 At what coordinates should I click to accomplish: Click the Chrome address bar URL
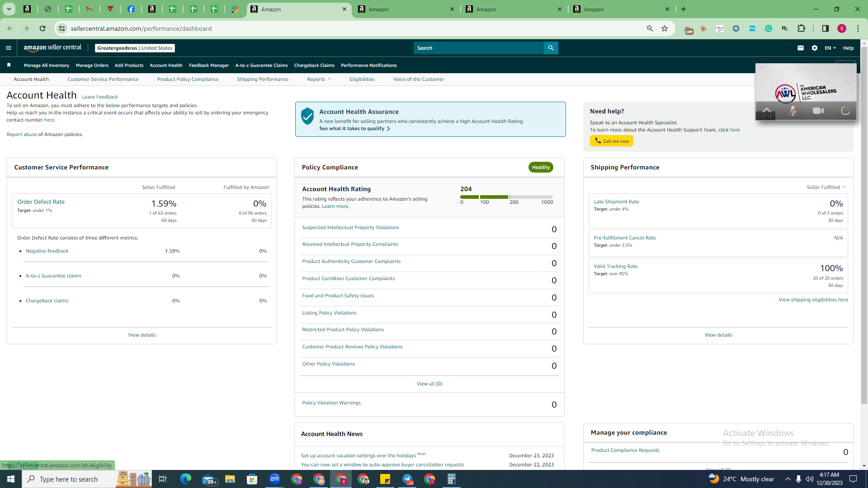coord(141,28)
